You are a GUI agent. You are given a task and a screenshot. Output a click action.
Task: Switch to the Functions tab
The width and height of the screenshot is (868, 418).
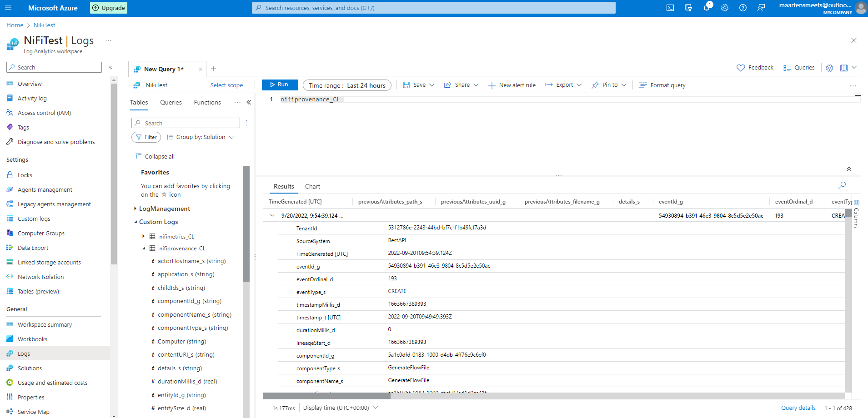(207, 103)
